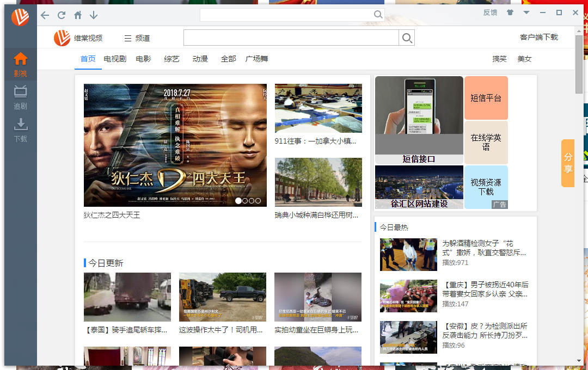
Task: Open the title bar dropdown triangle menu
Action: click(526, 13)
